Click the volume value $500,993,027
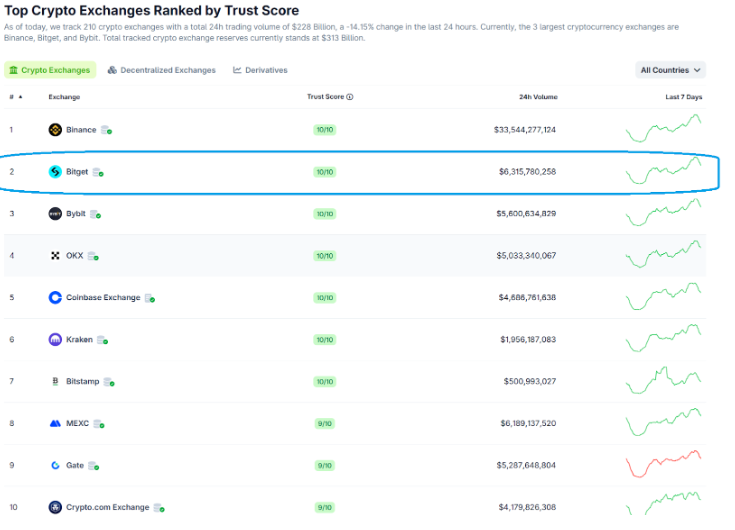This screenshot has width=735, height=530. click(x=530, y=381)
